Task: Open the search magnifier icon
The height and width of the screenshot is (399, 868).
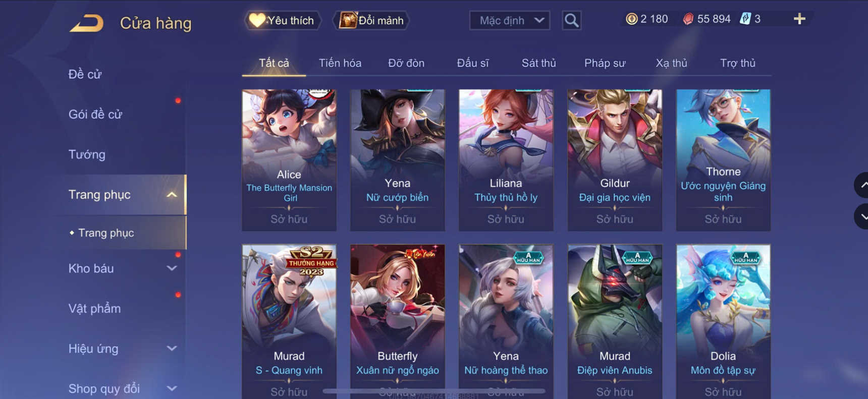Action: pos(571,21)
